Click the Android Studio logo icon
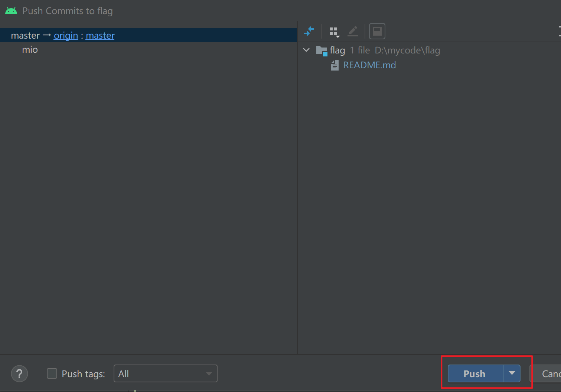The height and width of the screenshot is (392, 561). pyautogui.click(x=11, y=11)
